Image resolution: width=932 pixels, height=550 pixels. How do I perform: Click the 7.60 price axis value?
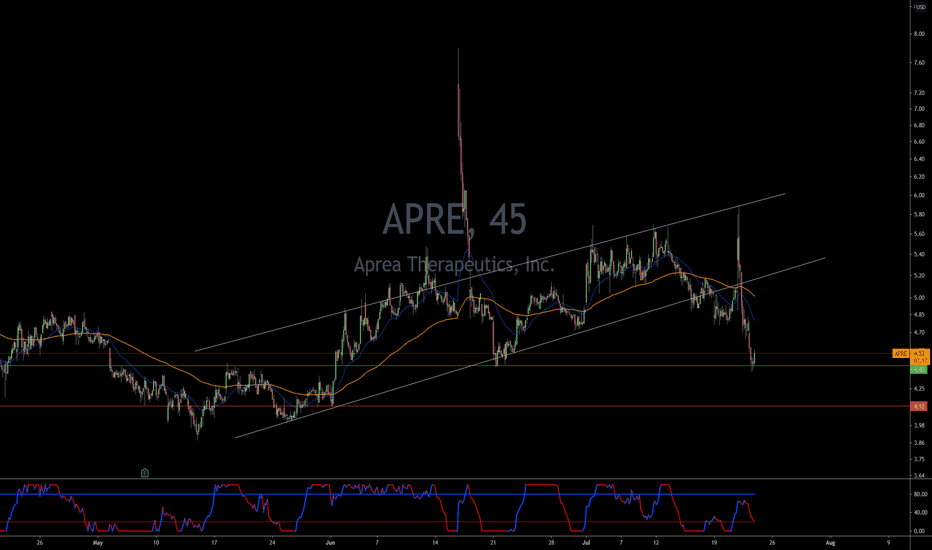(x=920, y=62)
